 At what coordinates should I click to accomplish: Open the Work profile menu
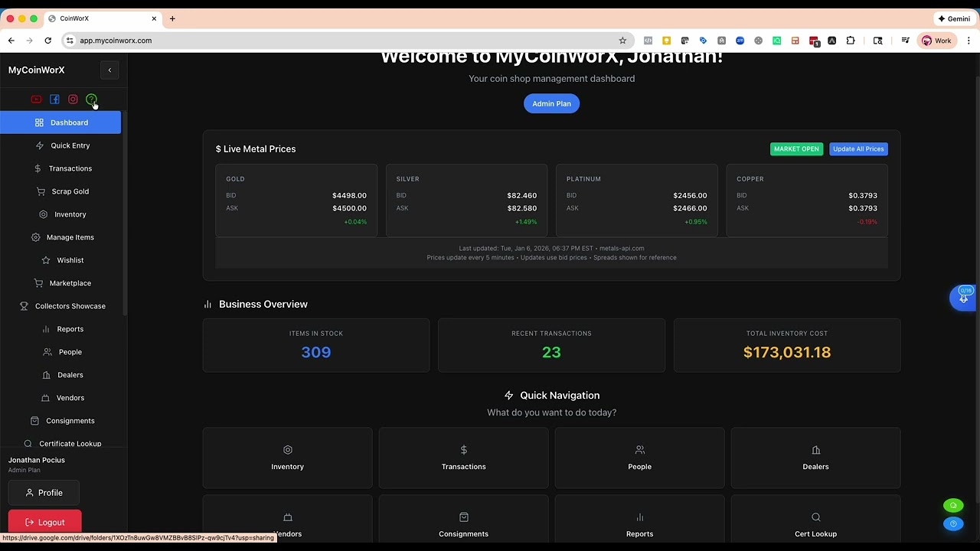click(x=936, y=41)
